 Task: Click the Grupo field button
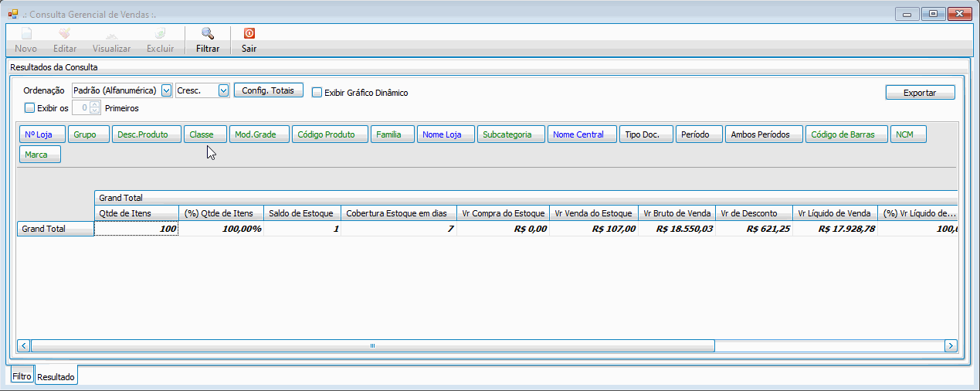pos(89,134)
